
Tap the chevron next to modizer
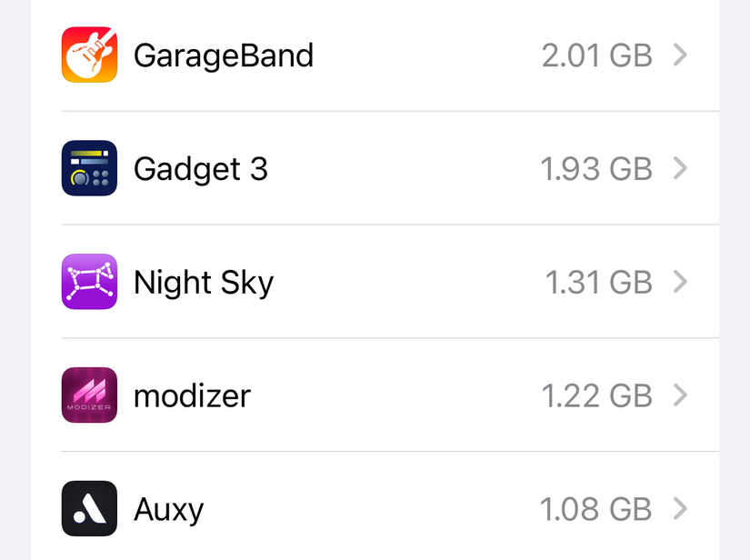[x=680, y=395]
